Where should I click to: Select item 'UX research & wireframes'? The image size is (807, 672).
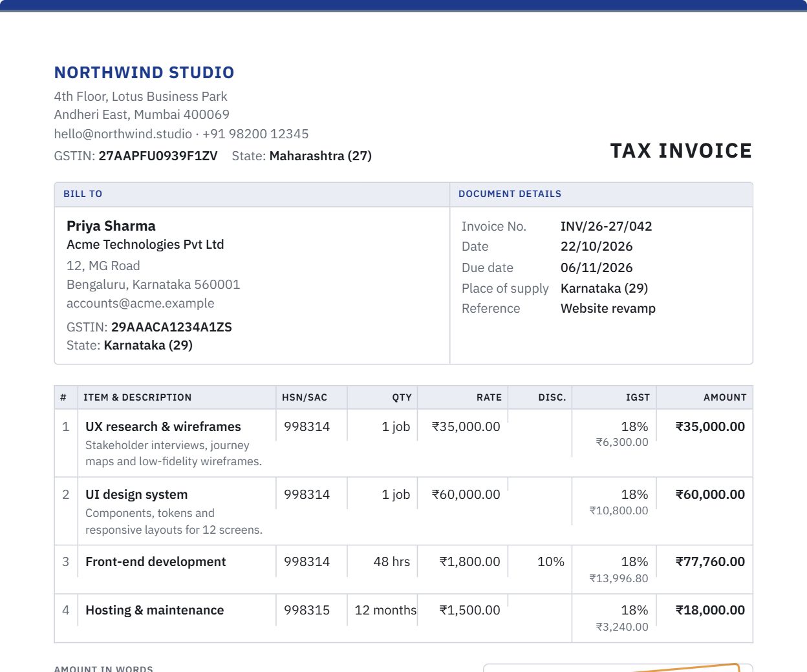[163, 426]
